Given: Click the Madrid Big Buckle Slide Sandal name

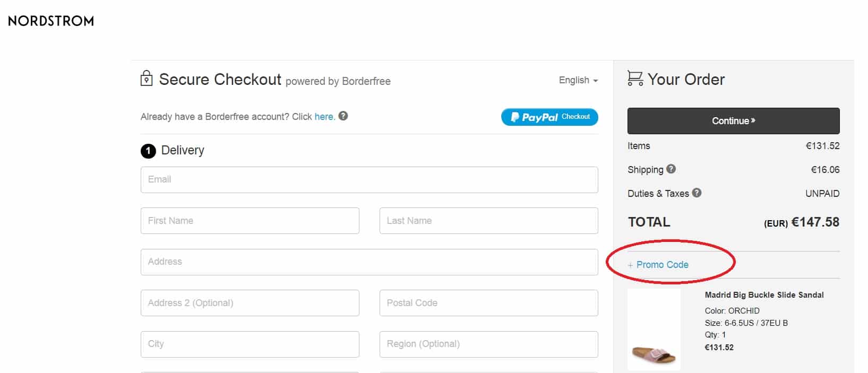Looking at the screenshot, I should [764, 294].
